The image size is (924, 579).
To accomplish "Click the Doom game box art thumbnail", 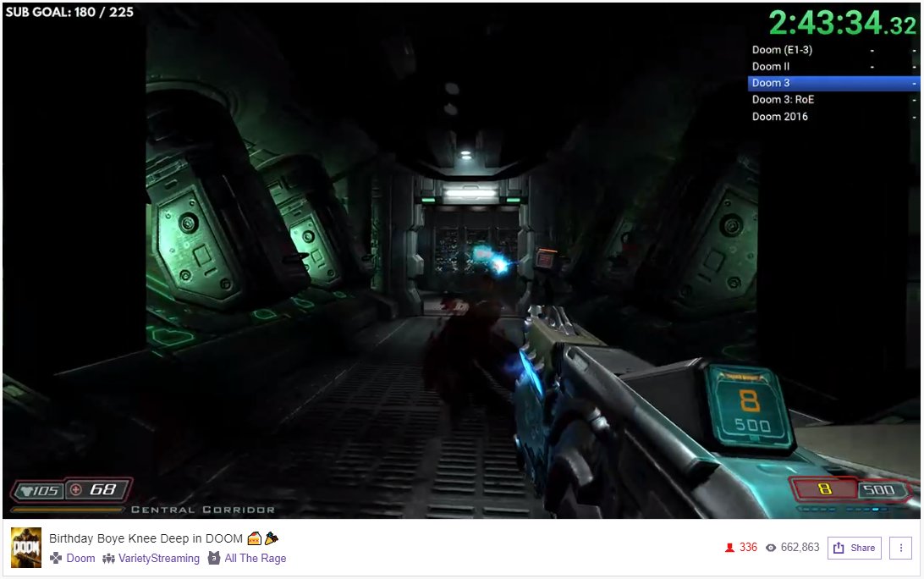I will (26, 548).
